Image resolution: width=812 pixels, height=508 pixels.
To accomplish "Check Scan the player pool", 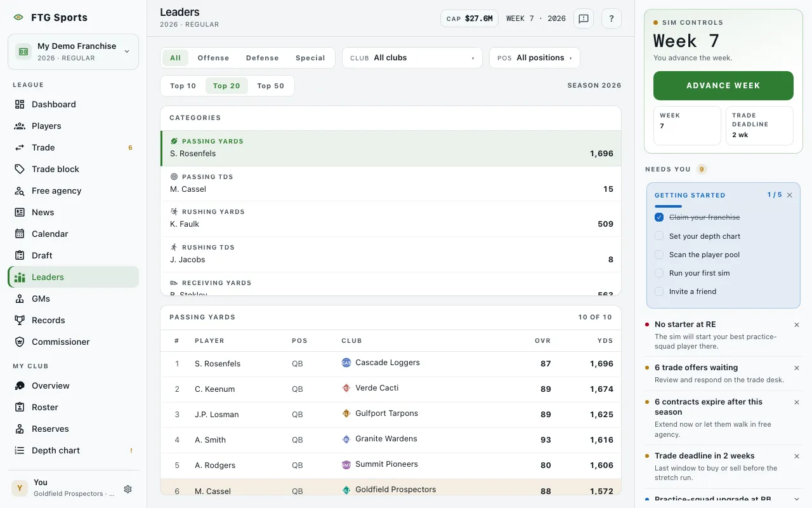I will [659, 254].
